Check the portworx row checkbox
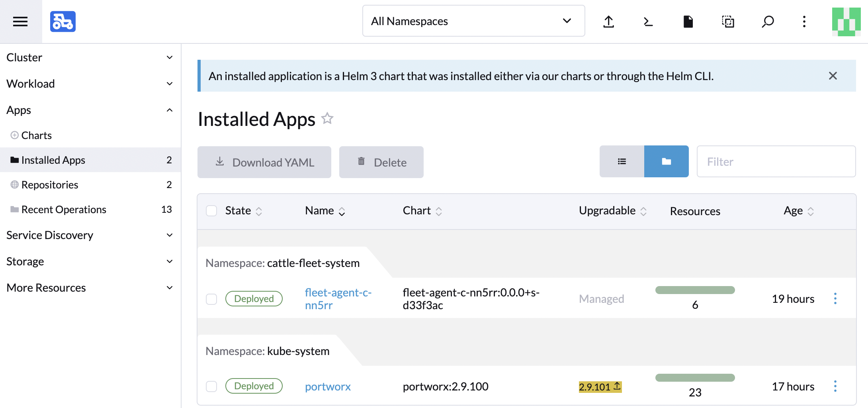Image resolution: width=868 pixels, height=408 pixels. coord(211,386)
